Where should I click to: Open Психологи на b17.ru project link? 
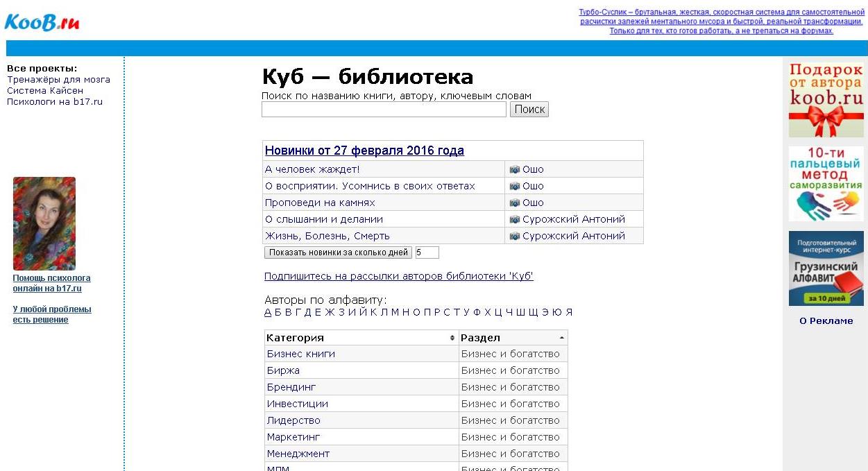[55, 102]
